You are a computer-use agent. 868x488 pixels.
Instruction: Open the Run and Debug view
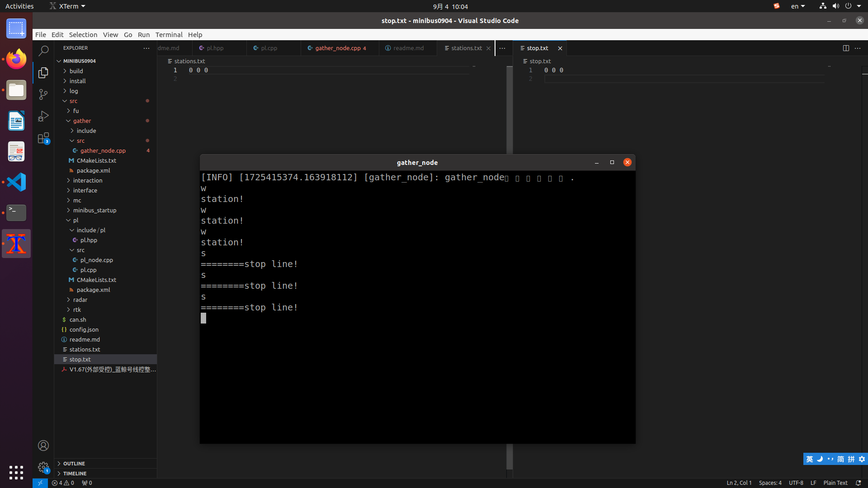(x=43, y=116)
